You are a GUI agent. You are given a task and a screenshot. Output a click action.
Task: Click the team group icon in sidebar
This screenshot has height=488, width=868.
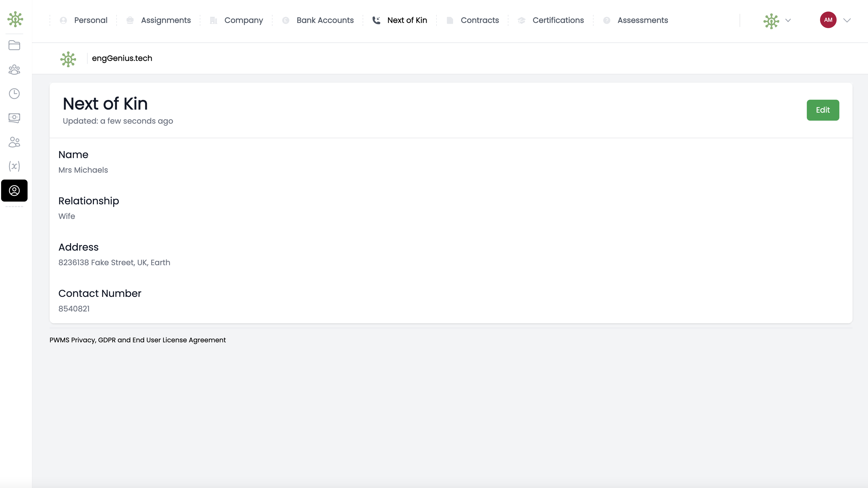[14, 69]
